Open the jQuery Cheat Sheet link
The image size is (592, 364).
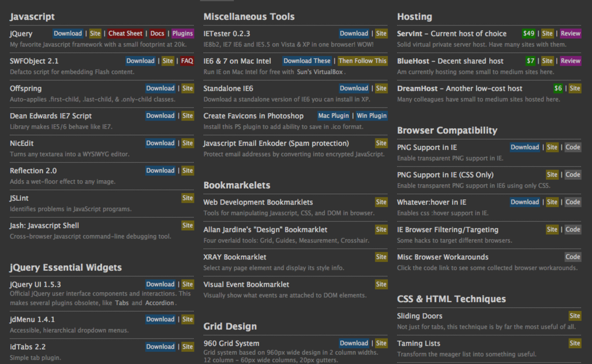[125, 33]
